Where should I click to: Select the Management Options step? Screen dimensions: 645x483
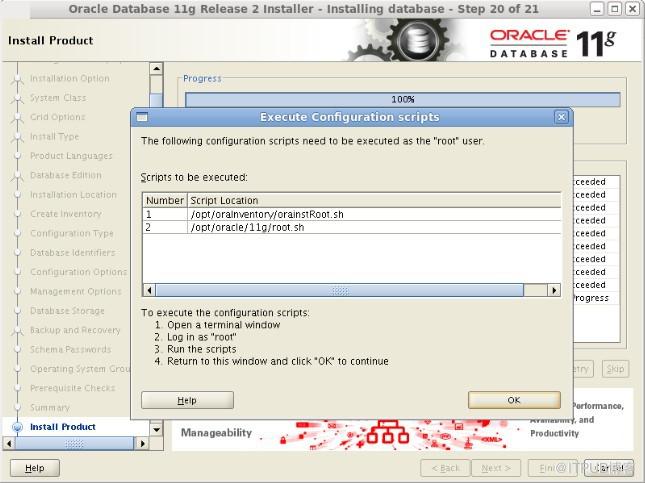tap(76, 291)
